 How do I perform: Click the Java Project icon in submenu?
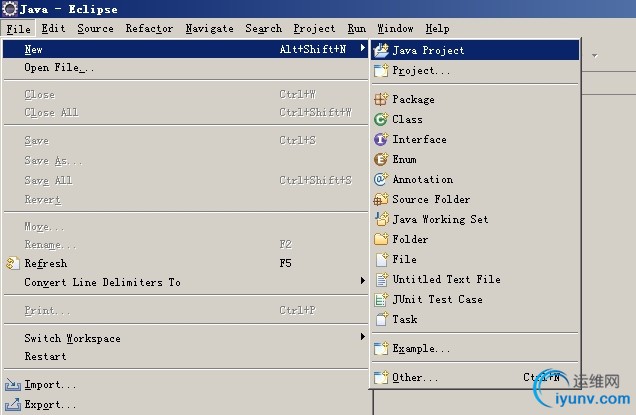[381, 49]
